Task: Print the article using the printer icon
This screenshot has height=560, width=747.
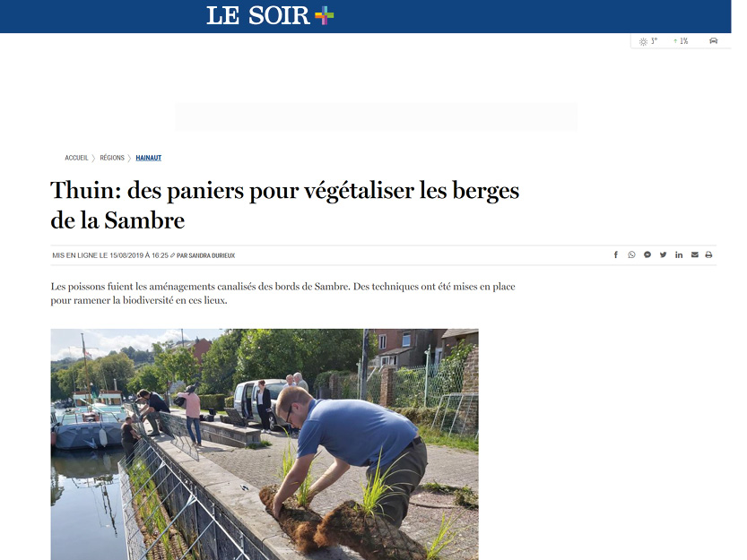Action: pyautogui.click(x=708, y=254)
